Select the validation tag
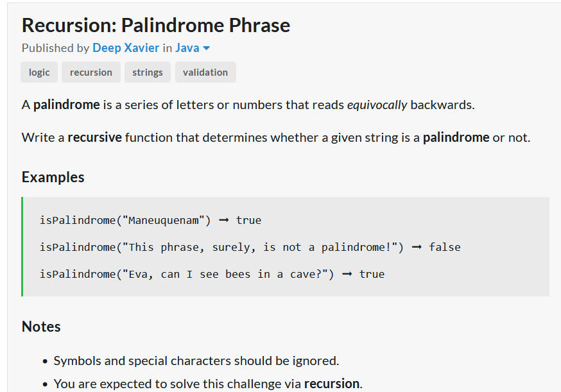The width and height of the screenshot is (561, 392). click(205, 72)
